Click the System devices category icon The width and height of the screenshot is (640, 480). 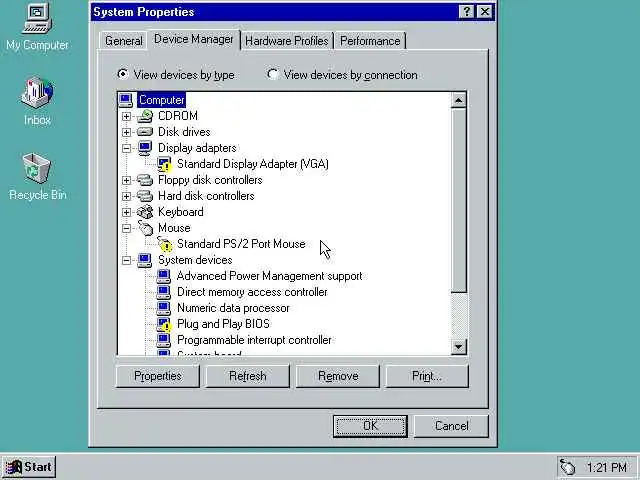[x=145, y=260]
